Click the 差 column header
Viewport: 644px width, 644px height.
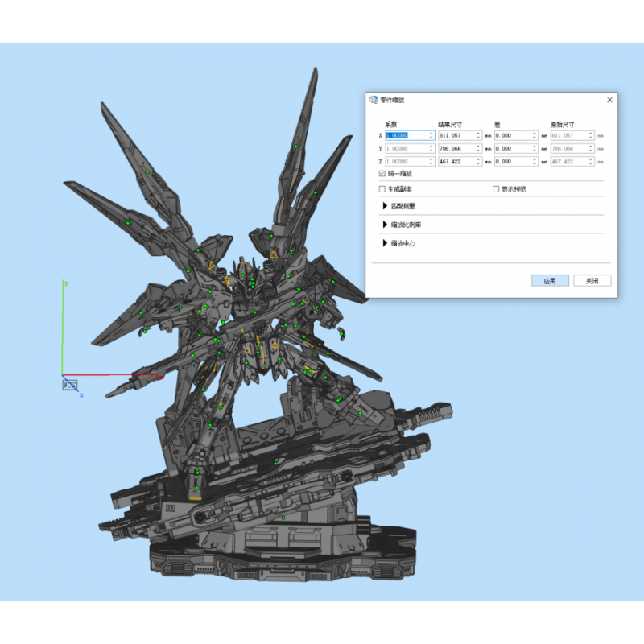pyautogui.click(x=497, y=125)
